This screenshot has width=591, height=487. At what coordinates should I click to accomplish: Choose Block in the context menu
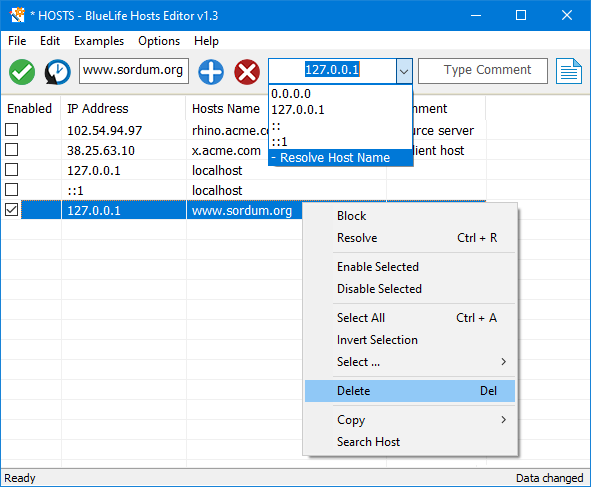coord(410,216)
